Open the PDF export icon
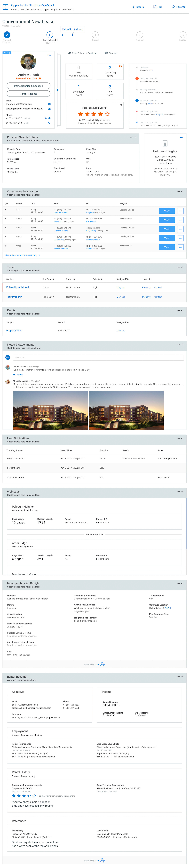The image size is (189, 868). click(155, 7)
